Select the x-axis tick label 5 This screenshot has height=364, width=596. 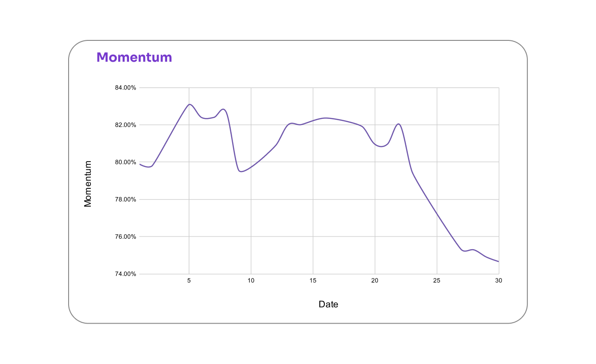click(x=189, y=281)
